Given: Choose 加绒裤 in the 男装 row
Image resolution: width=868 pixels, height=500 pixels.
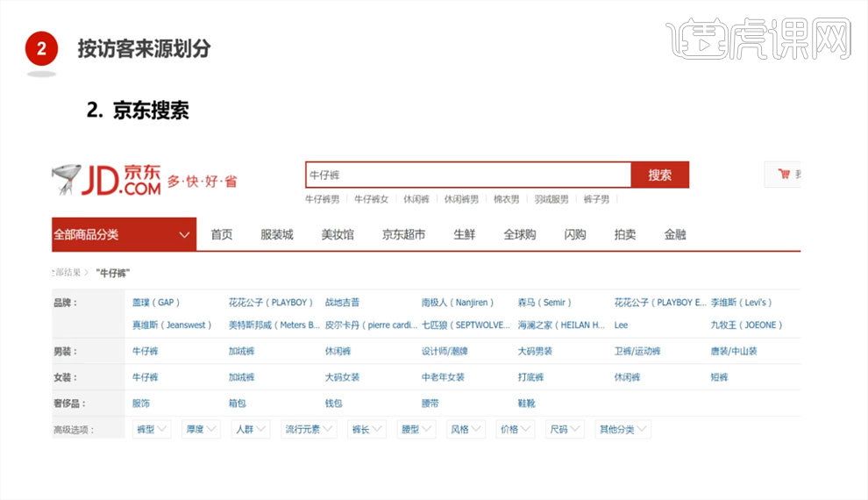Looking at the screenshot, I should click(x=241, y=351).
